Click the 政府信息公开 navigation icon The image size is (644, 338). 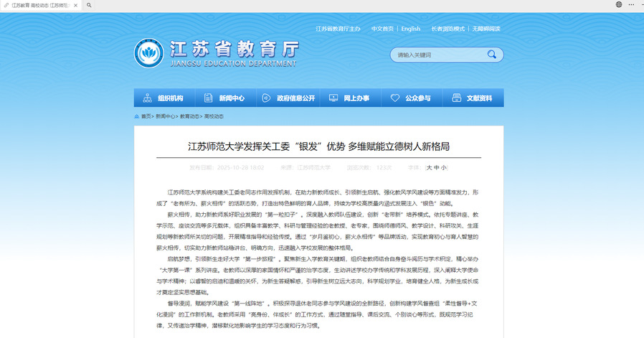(x=266, y=98)
